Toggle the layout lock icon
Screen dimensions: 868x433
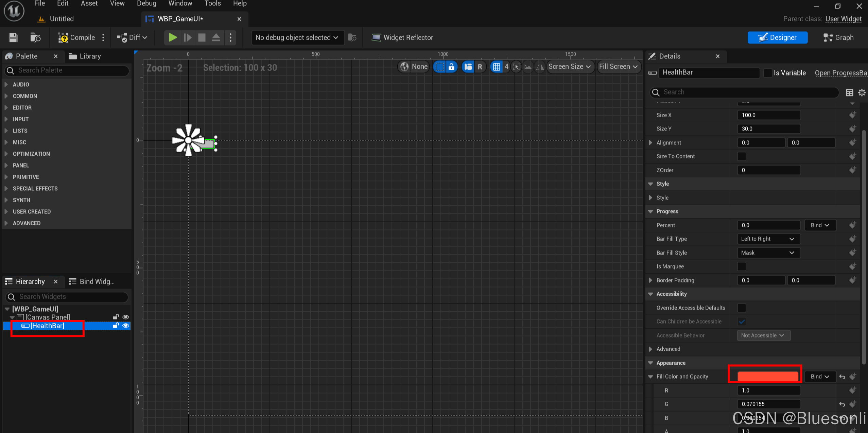tap(451, 67)
